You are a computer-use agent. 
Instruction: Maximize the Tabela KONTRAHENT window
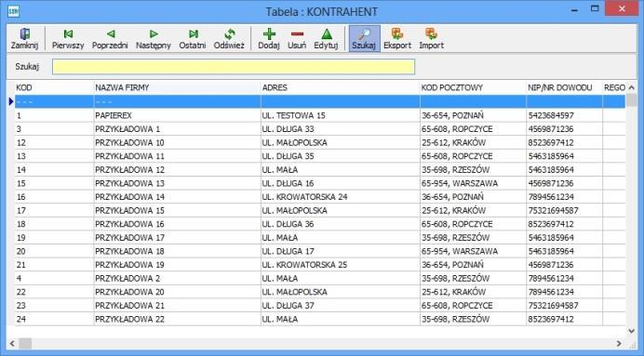point(595,8)
